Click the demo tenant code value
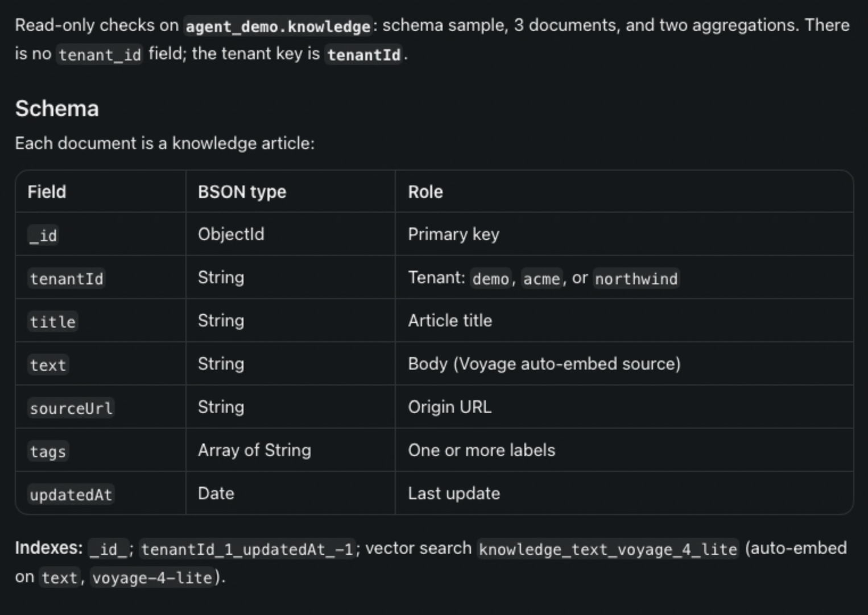The width and height of the screenshot is (868, 615). pos(490,279)
